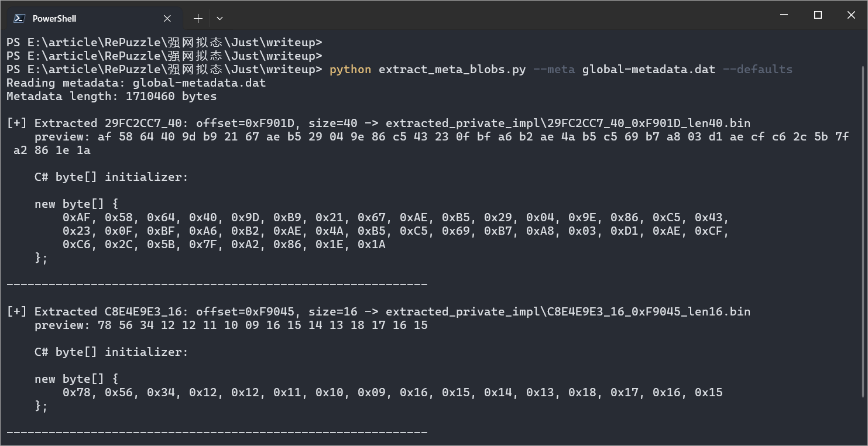
Task: Select the PowerShell tab title
Action: (x=54, y=18)
